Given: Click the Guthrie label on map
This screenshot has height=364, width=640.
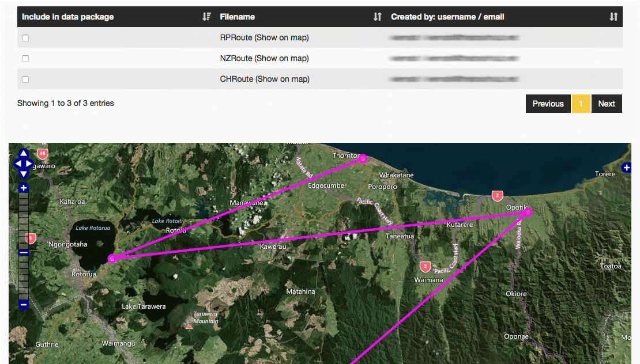Looking at the screenshot, I should coord(47,344).
